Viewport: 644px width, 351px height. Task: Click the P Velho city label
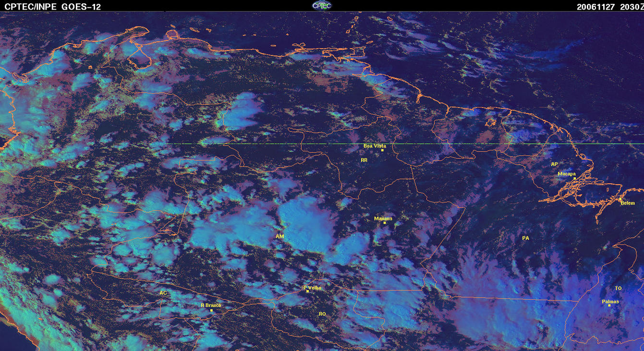click(x=313, y=288)
